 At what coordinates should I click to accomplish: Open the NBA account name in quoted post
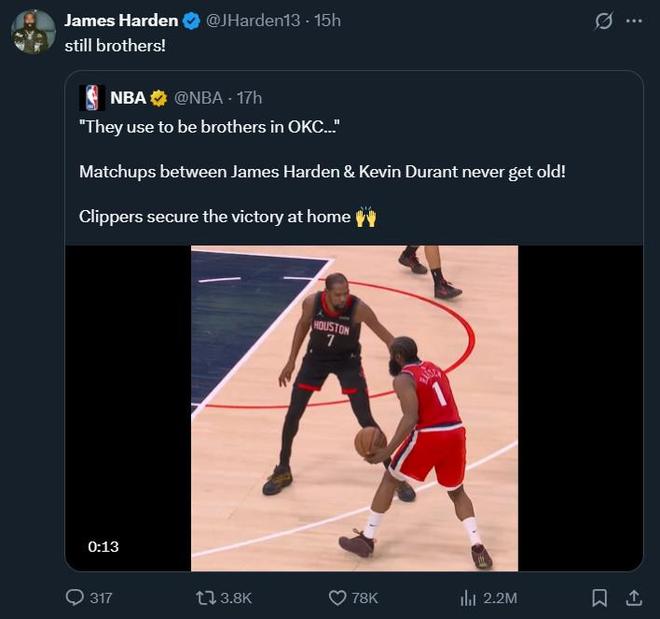[128, 98]
